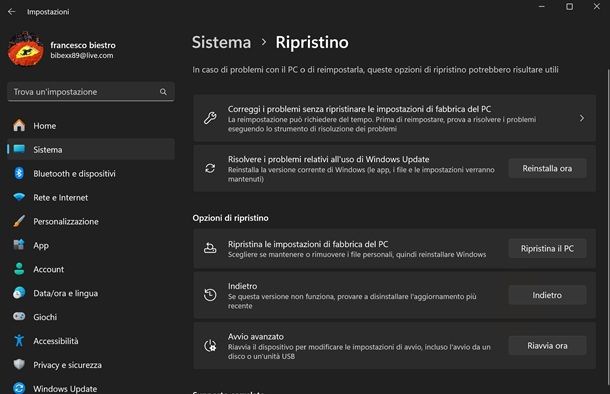Click the back arrow next to Impostazioni
Viewport: 610px width, 394px height.
(x=12, y=12)
